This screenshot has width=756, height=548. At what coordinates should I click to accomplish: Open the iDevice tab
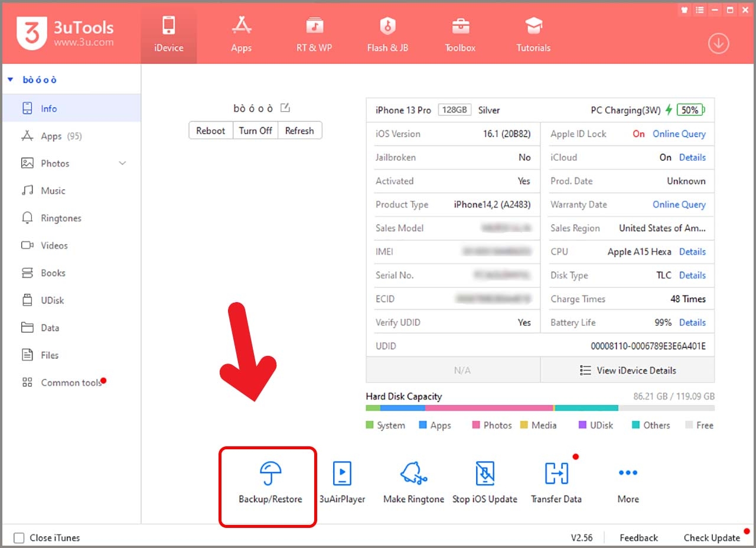(x=168, y=34)
